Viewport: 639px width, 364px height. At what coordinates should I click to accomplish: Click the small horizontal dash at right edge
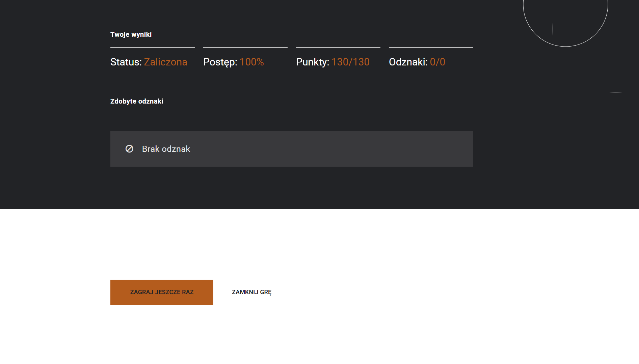(x=616, y=92)
